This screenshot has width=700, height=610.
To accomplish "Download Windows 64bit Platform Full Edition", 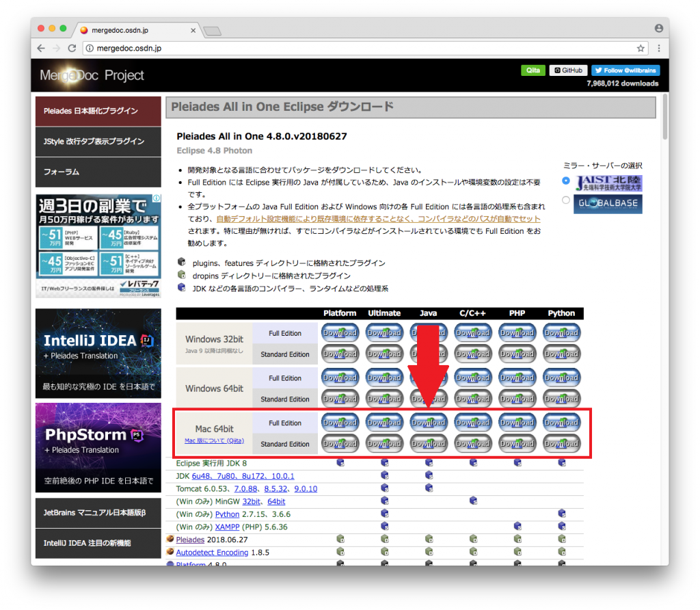I will [340, 377].
